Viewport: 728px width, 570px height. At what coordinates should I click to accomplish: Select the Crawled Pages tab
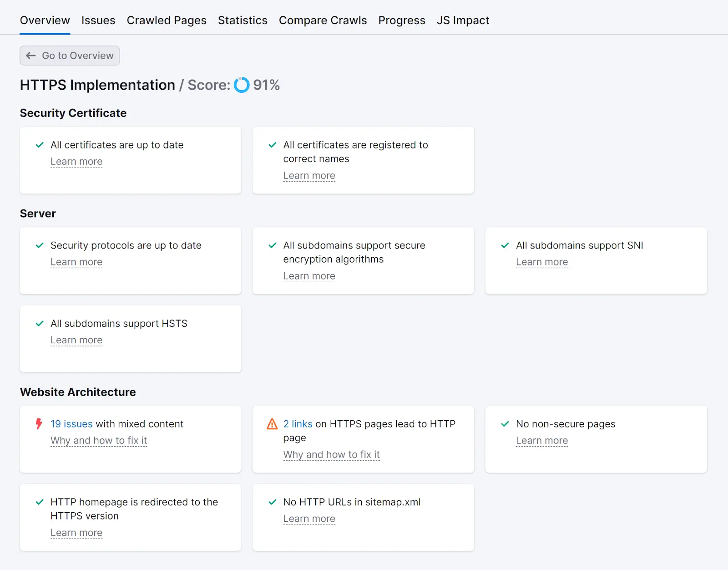(167, 20)
